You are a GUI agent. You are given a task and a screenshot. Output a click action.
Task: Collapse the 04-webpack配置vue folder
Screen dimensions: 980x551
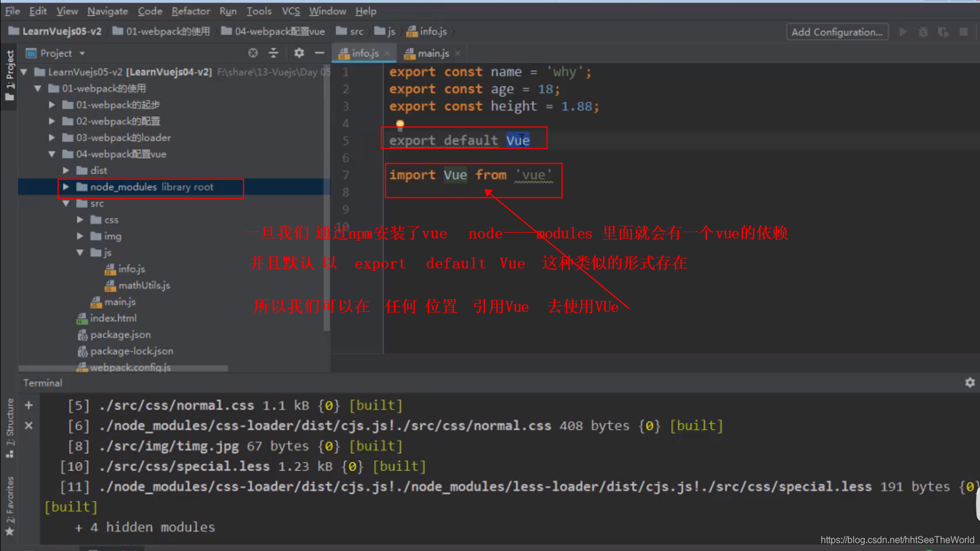(x=52, y=154)
